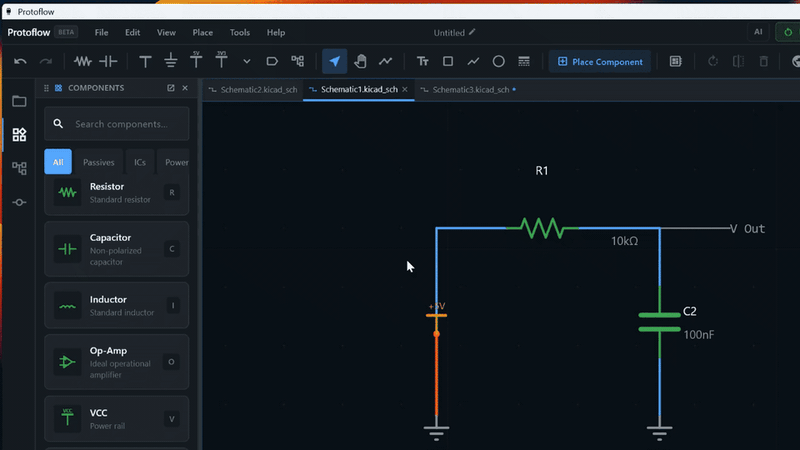Choose the Inductor component card
The height and width of the screenshot is (450, 800).
[x=117, y=306]
